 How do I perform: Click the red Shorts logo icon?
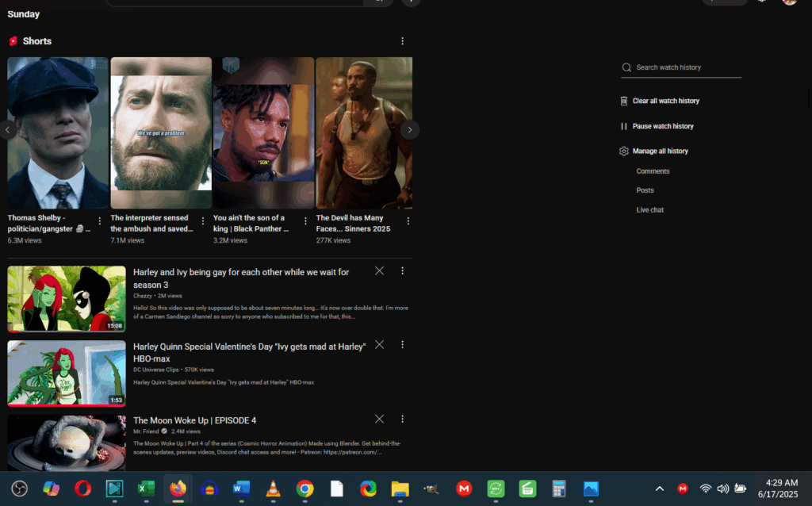pos(13,41)
